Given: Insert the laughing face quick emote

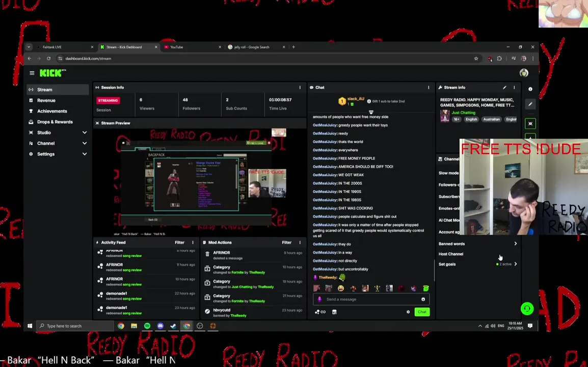Looking at the screenshot, I should (x=340, y=288).
